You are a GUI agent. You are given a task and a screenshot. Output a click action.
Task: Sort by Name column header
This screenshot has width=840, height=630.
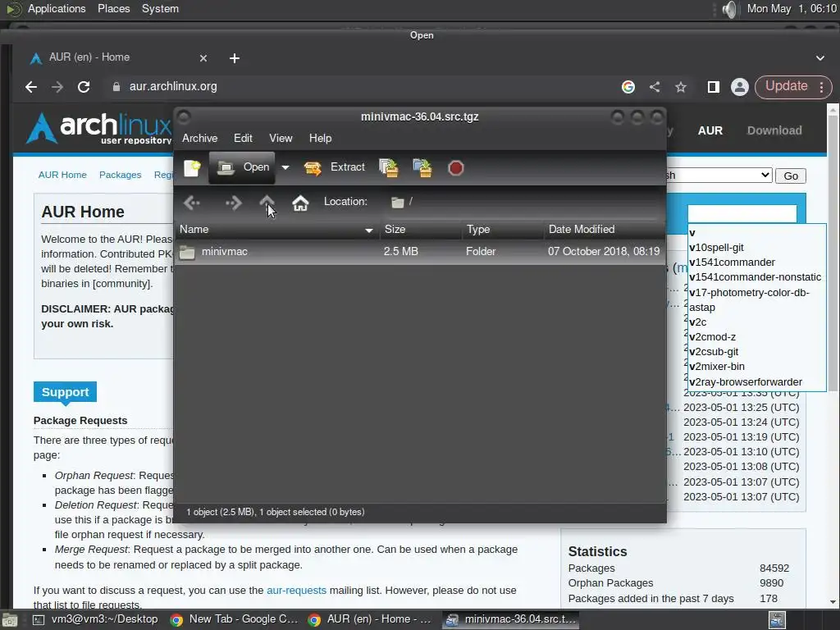click(x=277, y=230)
